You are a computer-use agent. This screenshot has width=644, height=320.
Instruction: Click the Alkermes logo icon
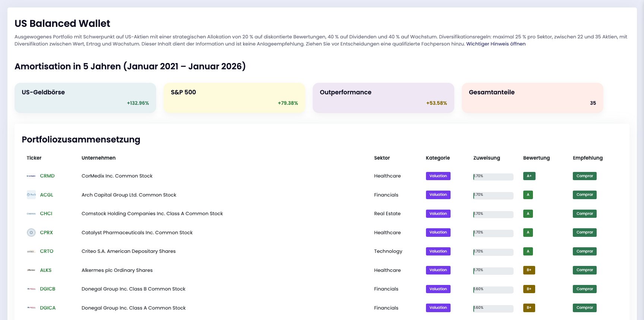tap(31, 270)
